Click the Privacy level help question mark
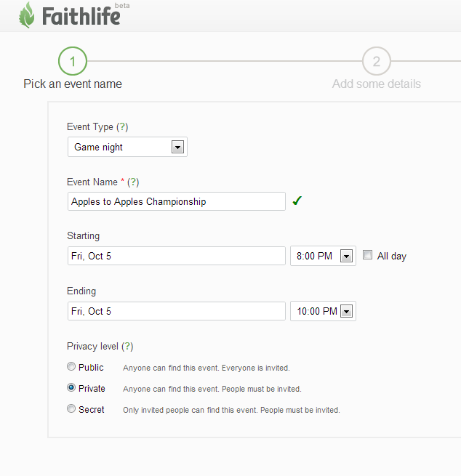Screen dimensions: 461x476 click(x=127, y=347)
